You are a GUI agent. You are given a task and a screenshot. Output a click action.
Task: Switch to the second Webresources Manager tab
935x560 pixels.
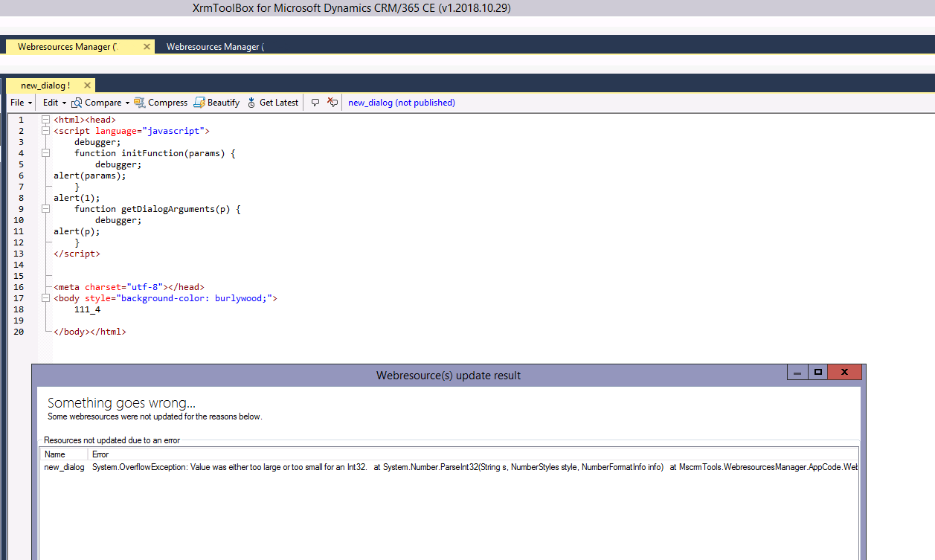pyautogui.click(x=215, y=46)
